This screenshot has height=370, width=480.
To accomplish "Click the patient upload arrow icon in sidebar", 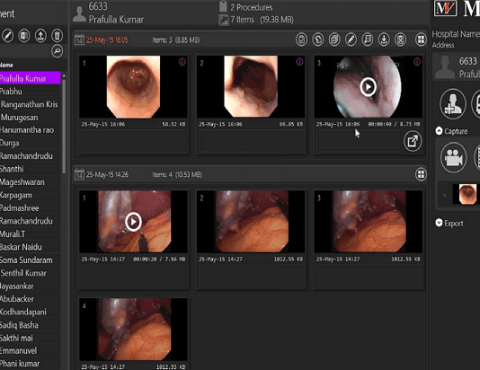I will tap(41, 35).
